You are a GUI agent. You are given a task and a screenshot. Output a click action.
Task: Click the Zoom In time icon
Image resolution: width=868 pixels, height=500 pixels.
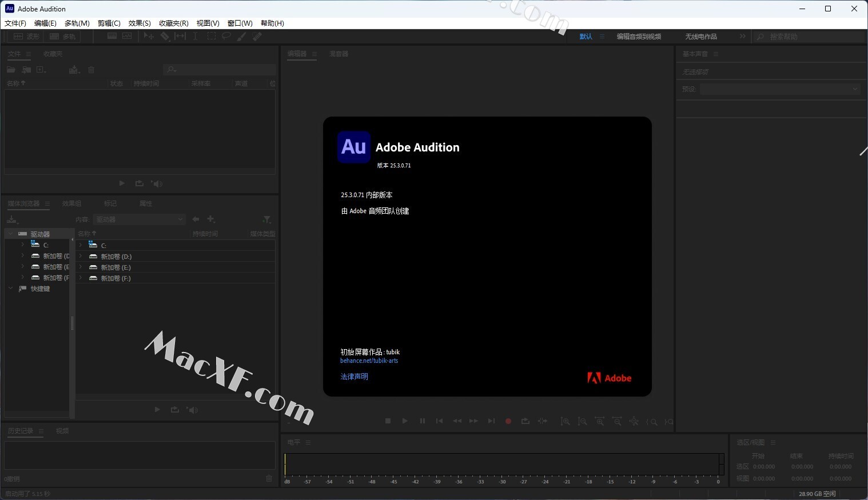(600, 421)
